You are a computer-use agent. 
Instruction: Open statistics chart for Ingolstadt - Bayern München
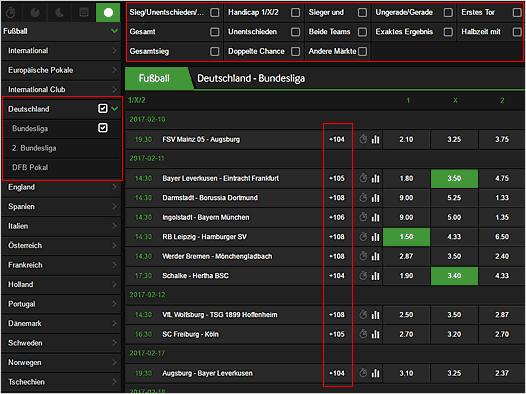tap(375, 217)
